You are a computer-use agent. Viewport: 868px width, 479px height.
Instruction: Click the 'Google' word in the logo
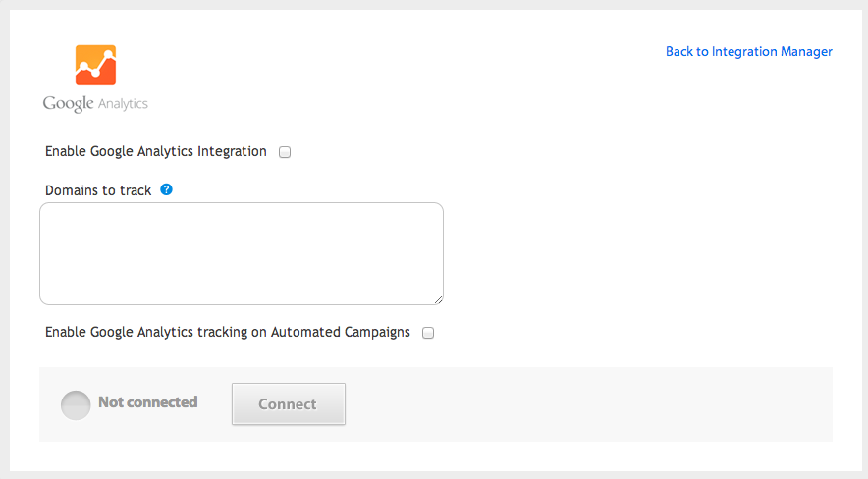[x=68, y=103]
